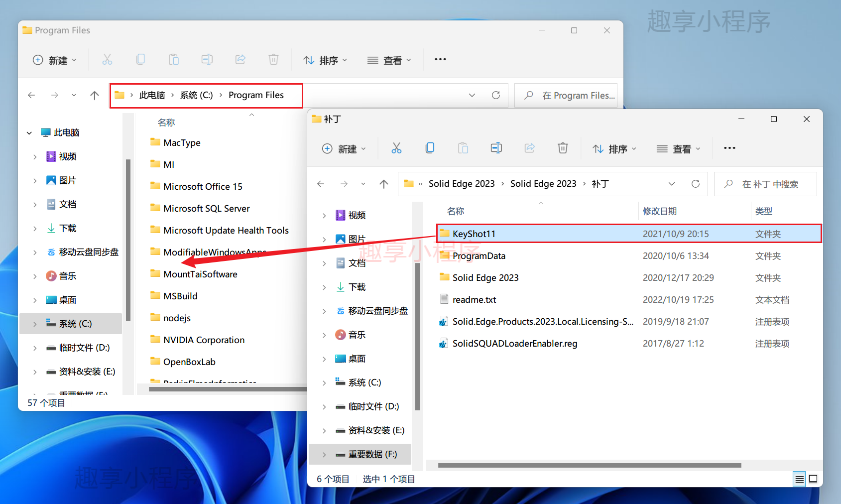Screen dimensions: 841x504
Task: Open the 排序 sort dropdown in the 补丁 window
Action: (614, 148)
